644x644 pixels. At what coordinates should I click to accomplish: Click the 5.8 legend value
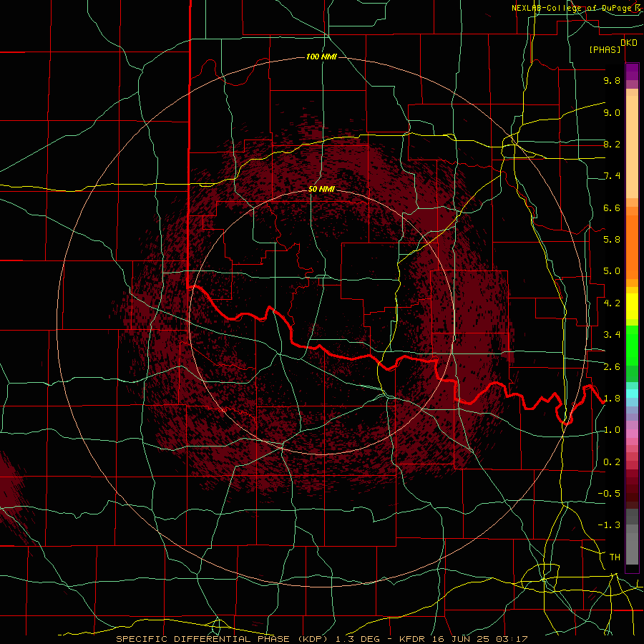(612, 240)
